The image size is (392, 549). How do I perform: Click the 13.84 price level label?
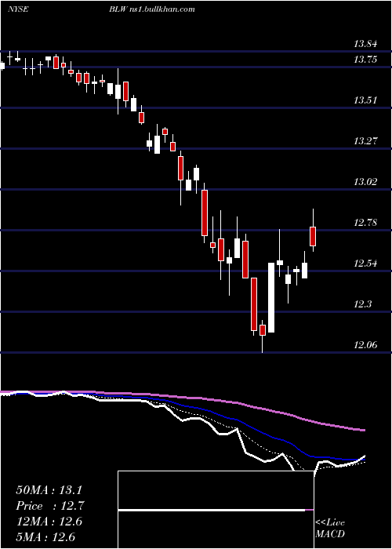pyautogui.click(x=365, y=44)
